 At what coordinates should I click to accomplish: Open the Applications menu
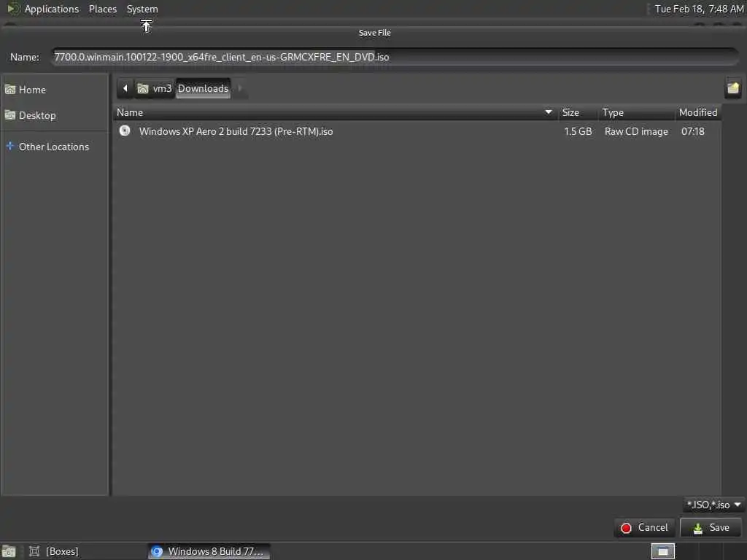pos(52,9)
